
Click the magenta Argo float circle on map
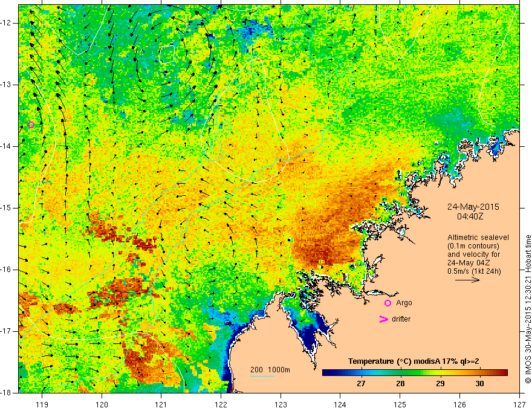click(x=31, y=125)
